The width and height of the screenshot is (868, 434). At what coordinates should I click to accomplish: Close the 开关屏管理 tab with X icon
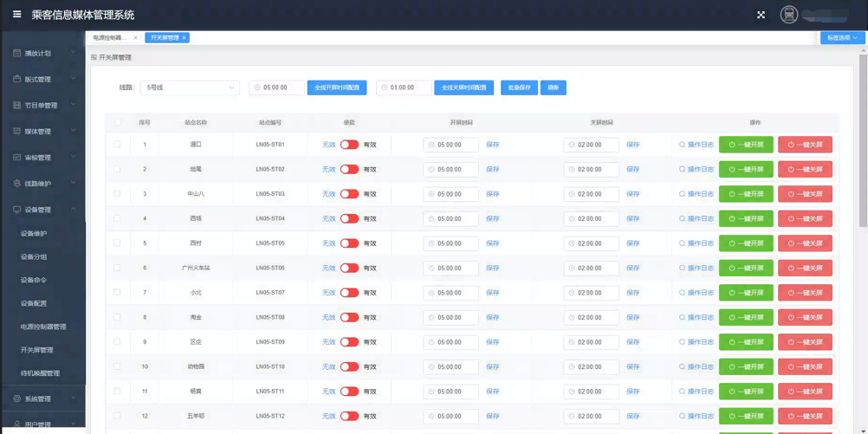[x=184, y=38]
